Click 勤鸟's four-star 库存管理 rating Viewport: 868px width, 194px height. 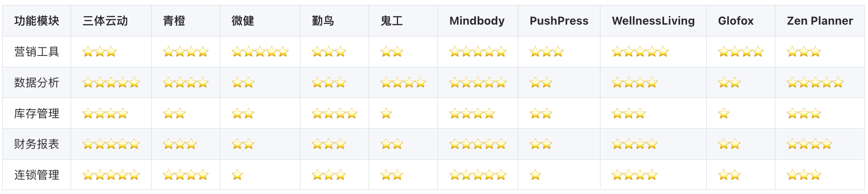[x=334, y=113]
